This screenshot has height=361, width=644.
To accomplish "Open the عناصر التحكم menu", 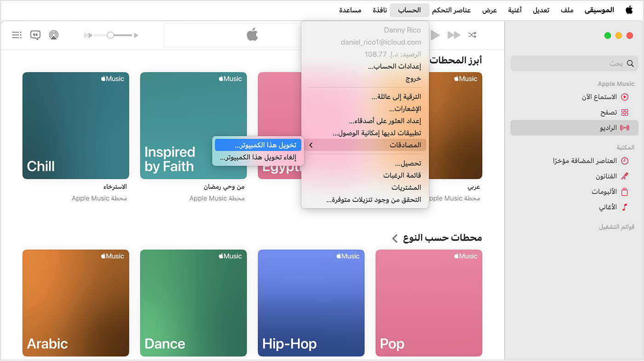I will tap(451, 10).
